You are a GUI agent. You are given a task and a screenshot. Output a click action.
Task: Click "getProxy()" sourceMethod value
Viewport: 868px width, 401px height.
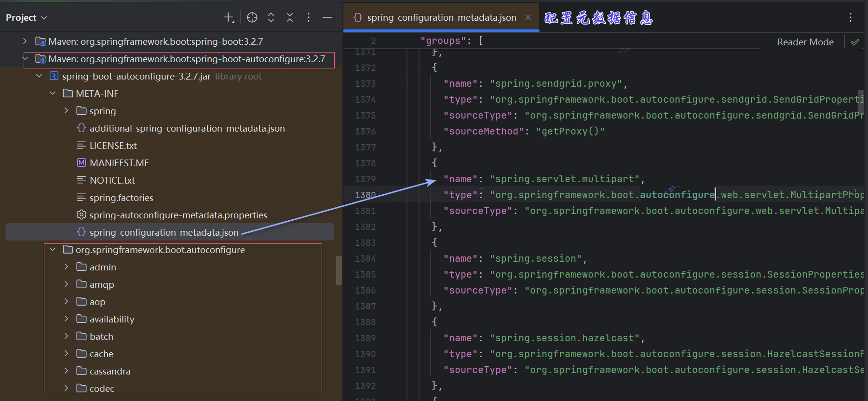pos(570,131)
